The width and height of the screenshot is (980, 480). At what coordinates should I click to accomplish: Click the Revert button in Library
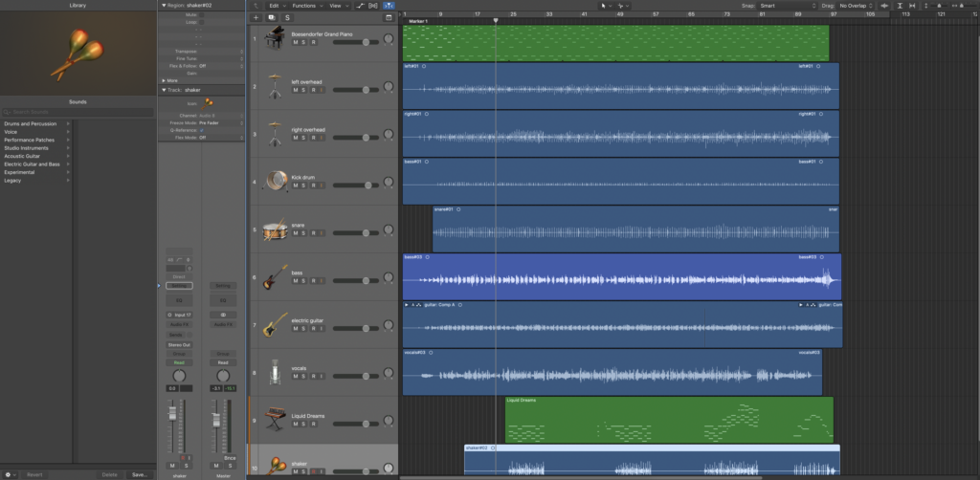tap(35, 474)
